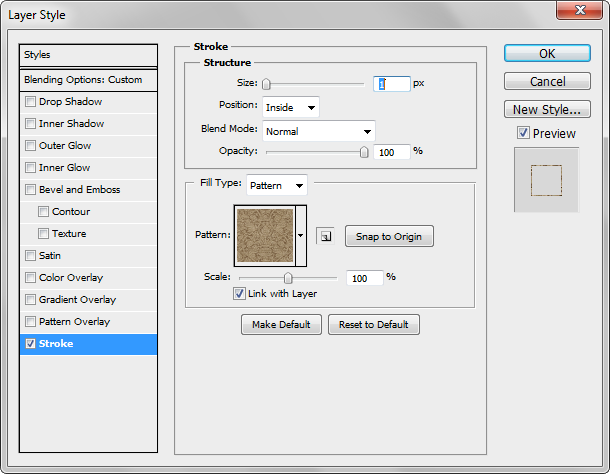This screenshot has height=474, width=610.
Task: Uncheck the Stroke effect checkbox
Action: (31, 344)
